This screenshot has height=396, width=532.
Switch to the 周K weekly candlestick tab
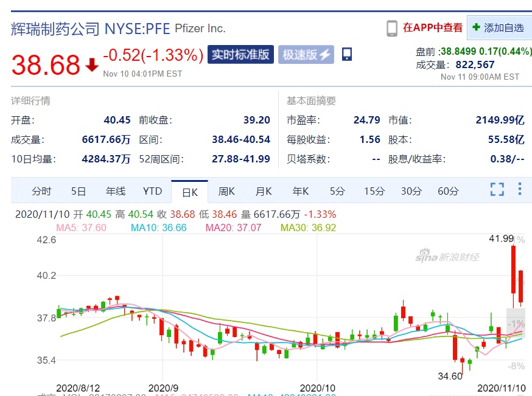226,191
